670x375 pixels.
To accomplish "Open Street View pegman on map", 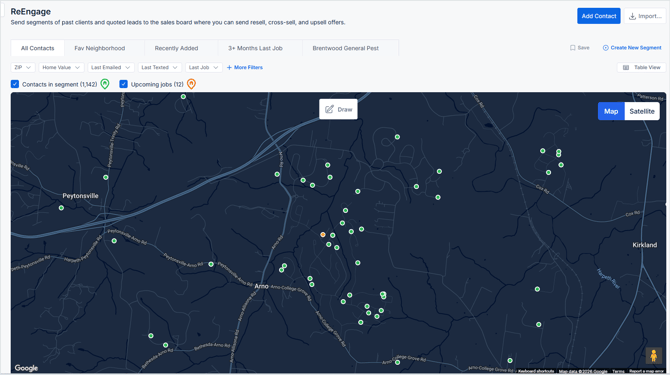I will [x=653, y=355].
